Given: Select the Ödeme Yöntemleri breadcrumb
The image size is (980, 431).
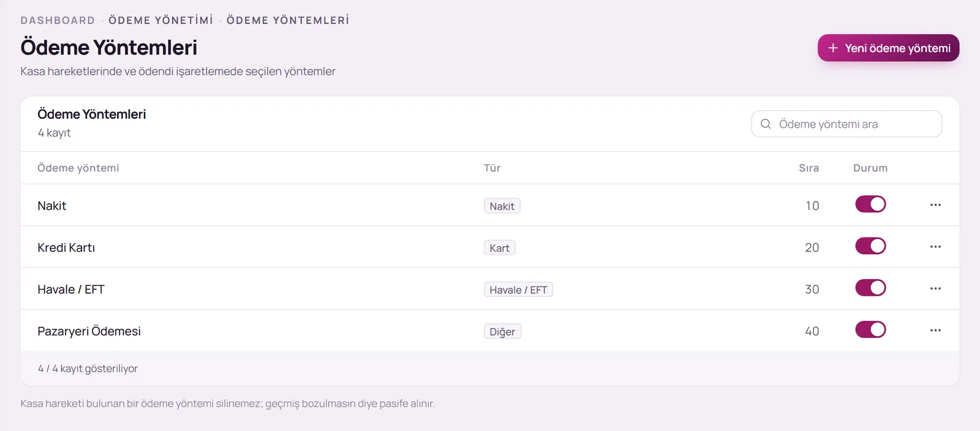Looking at the screenshot, I should click(x=288, y=20).
